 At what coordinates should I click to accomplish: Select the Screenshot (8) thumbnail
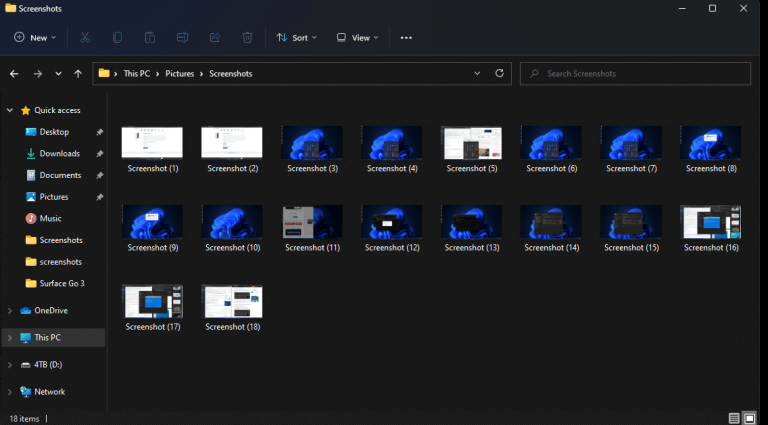(711, 142)
